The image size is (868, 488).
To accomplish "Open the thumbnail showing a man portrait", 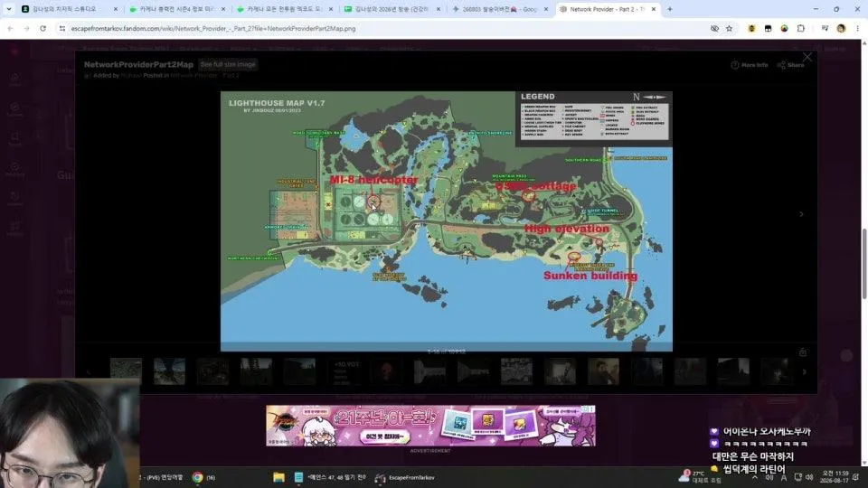I will click(x=603, y=371).
